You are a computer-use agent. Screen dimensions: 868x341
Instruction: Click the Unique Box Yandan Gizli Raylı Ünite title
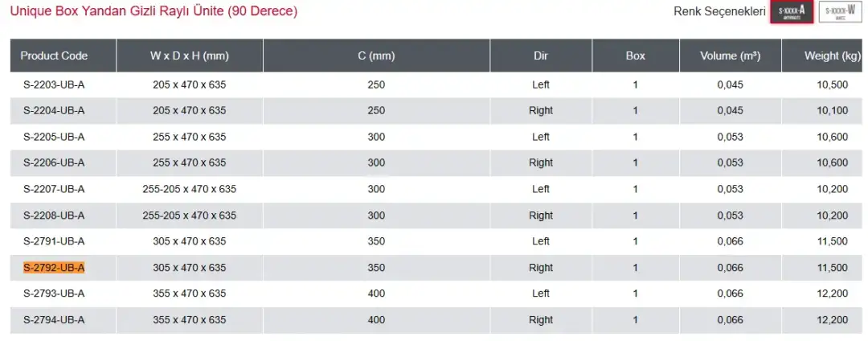click(154, 11)
